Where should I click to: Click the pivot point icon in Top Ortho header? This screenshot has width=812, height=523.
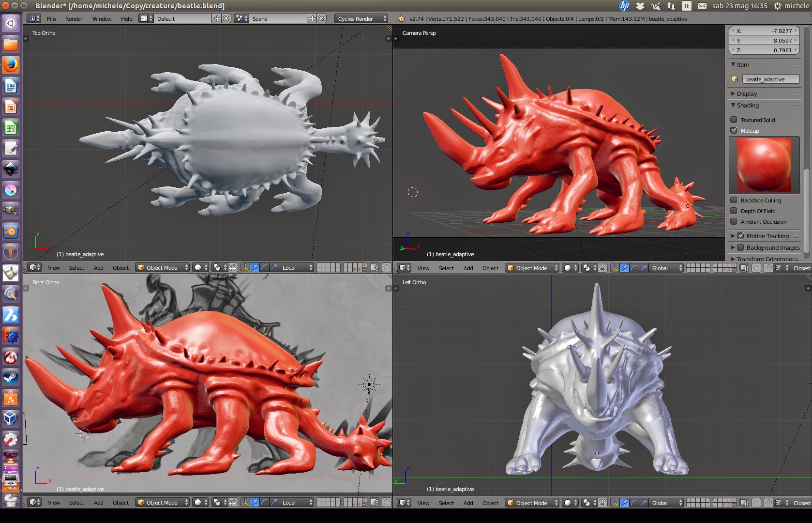tap(219, 267)
